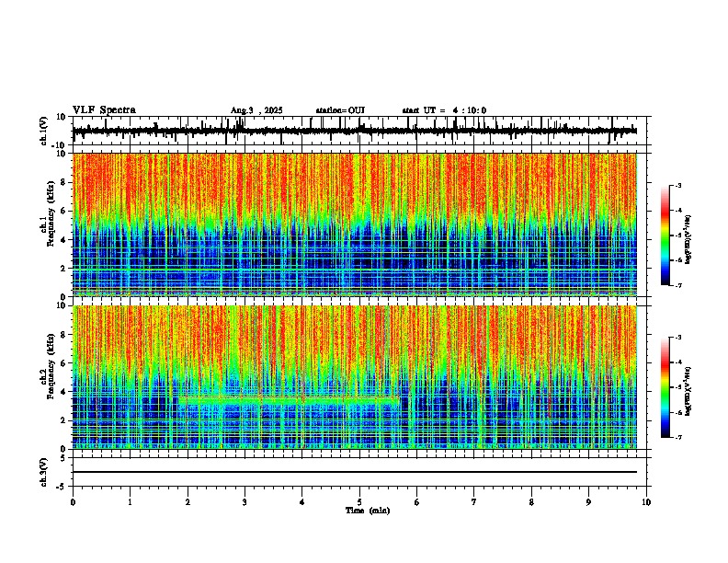Select the "Time (min)" x-axis label

click(368, 511)
